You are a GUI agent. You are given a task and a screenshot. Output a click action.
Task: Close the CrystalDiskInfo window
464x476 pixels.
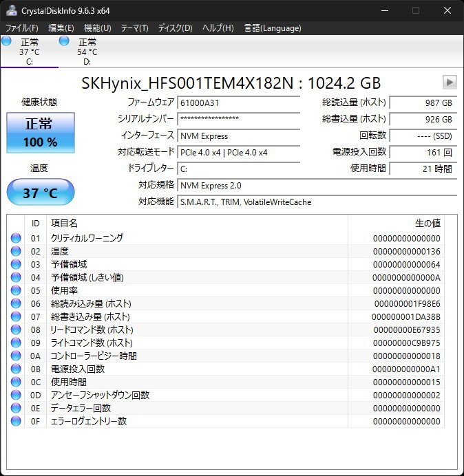[x=447, y=10]
